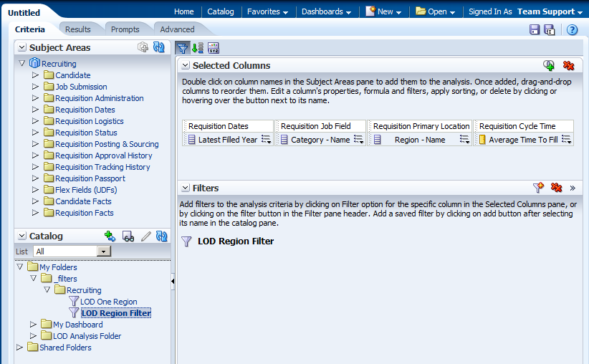Refresh the Catalog pane
Screen dimensions: 589x364
pyautogui.click(x=161, y=236)
